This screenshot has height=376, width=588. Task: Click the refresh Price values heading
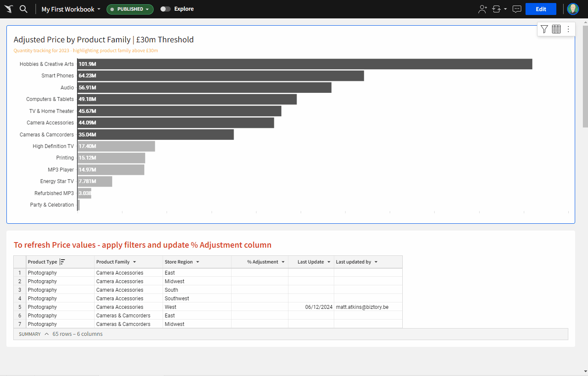click(143, 245)
